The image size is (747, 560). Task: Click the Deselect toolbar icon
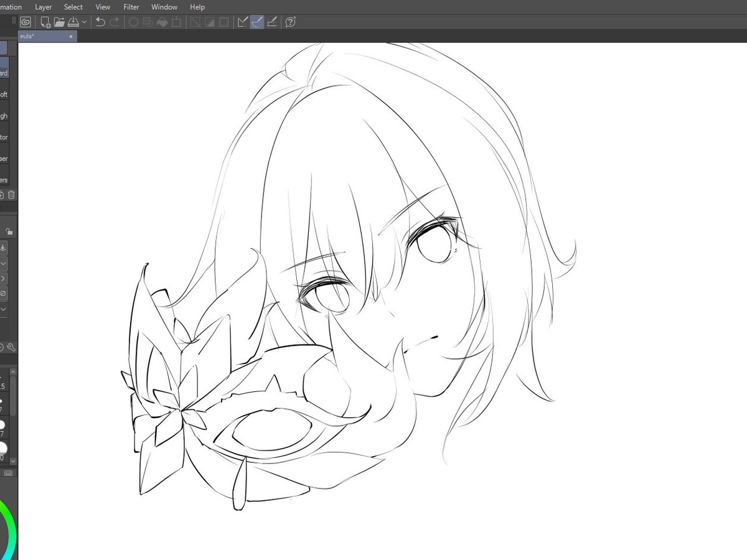coord(195,22)
